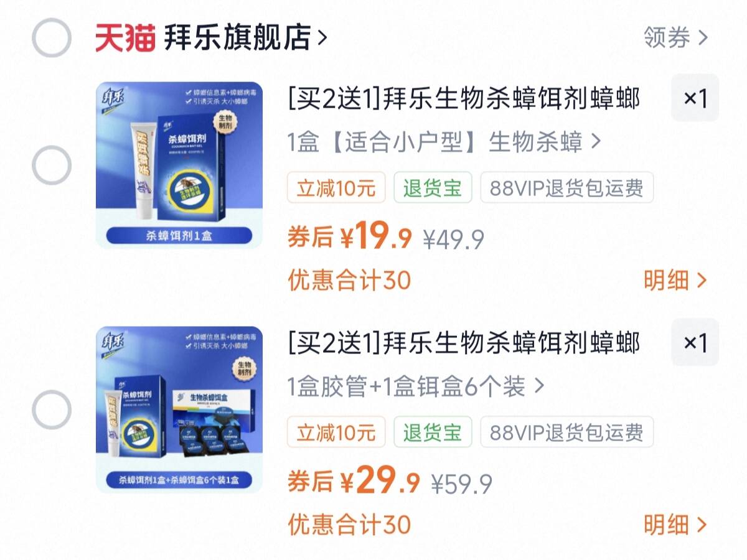This screenshot has width=747, height=560.
Task: Expand spec option 1盒【适合小户型】生物杀蟑
Action: [444, 142]
